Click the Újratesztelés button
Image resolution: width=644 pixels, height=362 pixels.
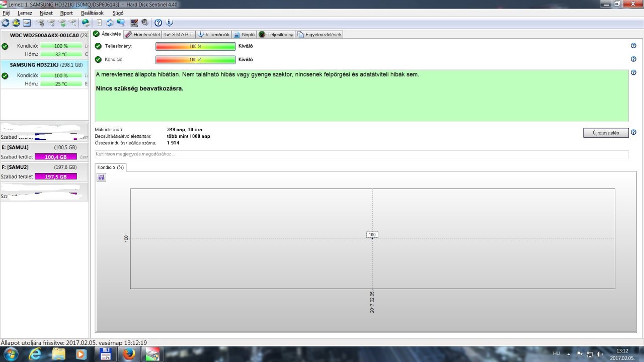pos(606,133)
